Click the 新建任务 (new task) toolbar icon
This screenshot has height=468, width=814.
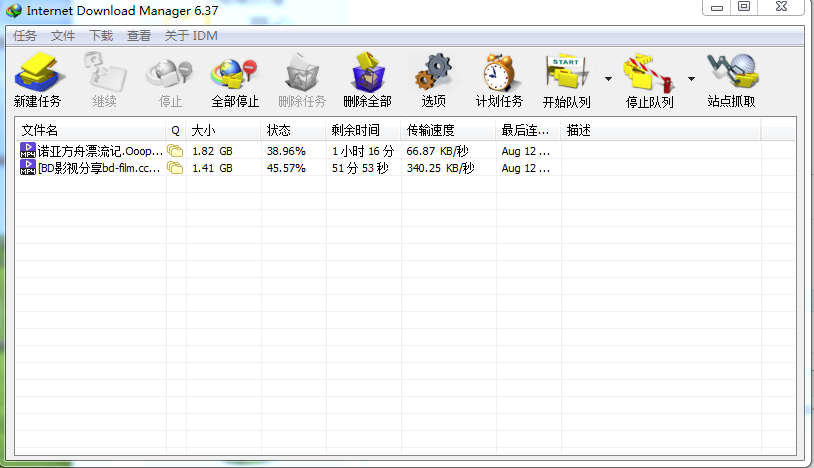pyautogui.click(x=39, y=72)
